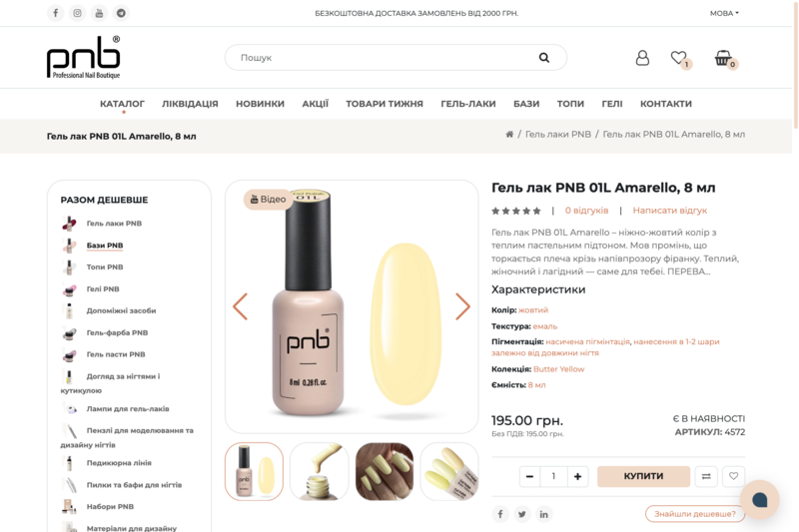Click into the Пошук search field
Viewport: 799px width, 532px height.
(388, 58)
